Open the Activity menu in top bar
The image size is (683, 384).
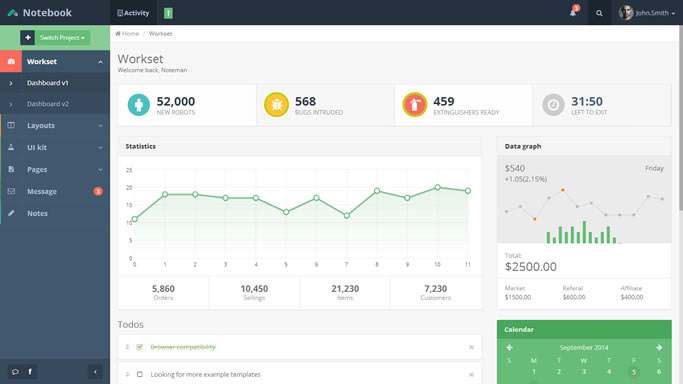(133, 13)
